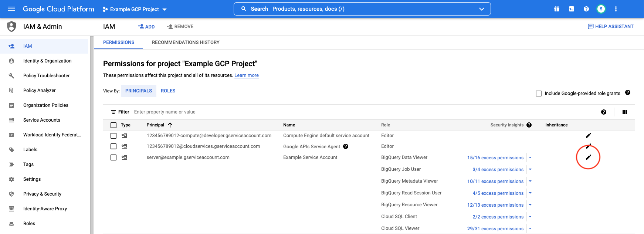Click the Identity-Aware Proxy icon in sidebar
The width and height of the screenshot is (644, 234).
tap(11, 208)
